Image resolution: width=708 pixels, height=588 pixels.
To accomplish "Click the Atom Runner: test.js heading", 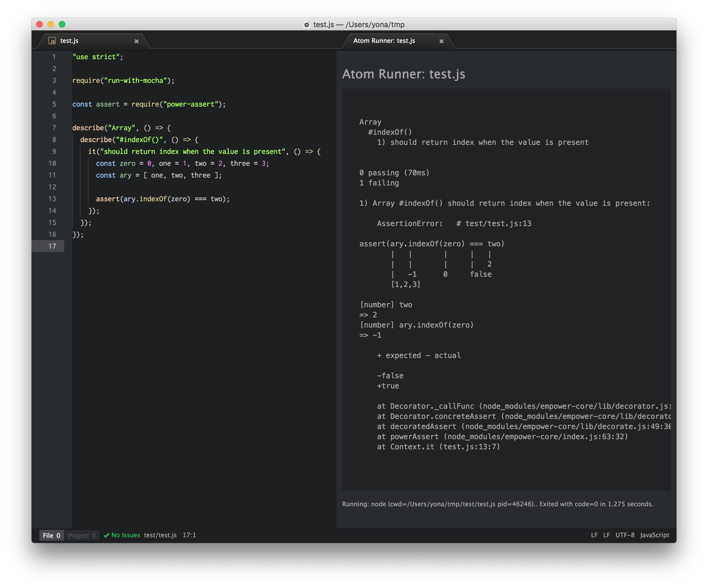I will 404,74.
